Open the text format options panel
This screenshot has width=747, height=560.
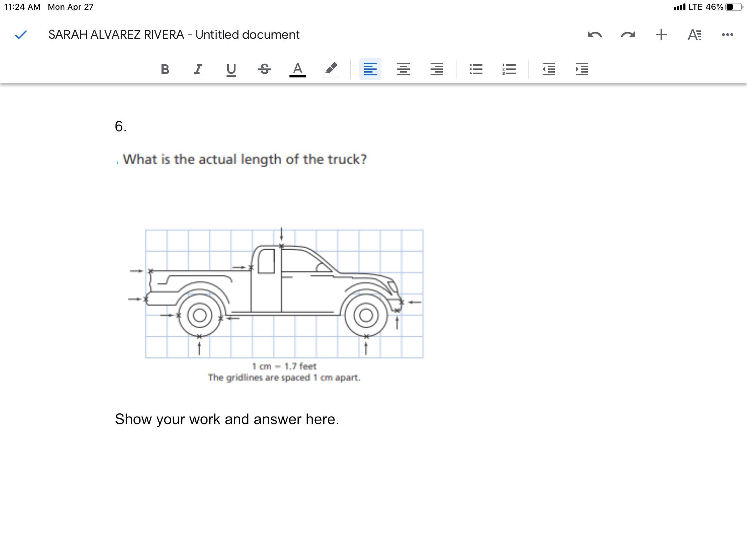point(694,35)
